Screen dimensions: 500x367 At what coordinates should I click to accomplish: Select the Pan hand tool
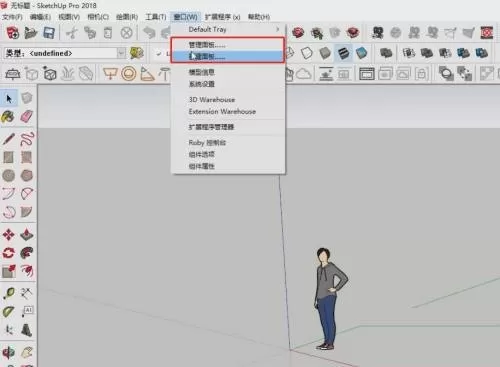coord(27,352)
